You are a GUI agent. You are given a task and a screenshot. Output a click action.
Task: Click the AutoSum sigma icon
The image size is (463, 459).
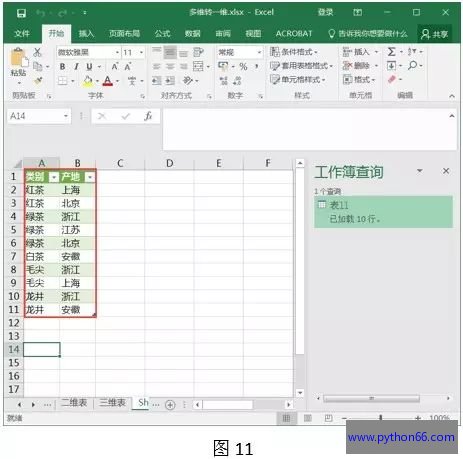(x=392, y=52)
